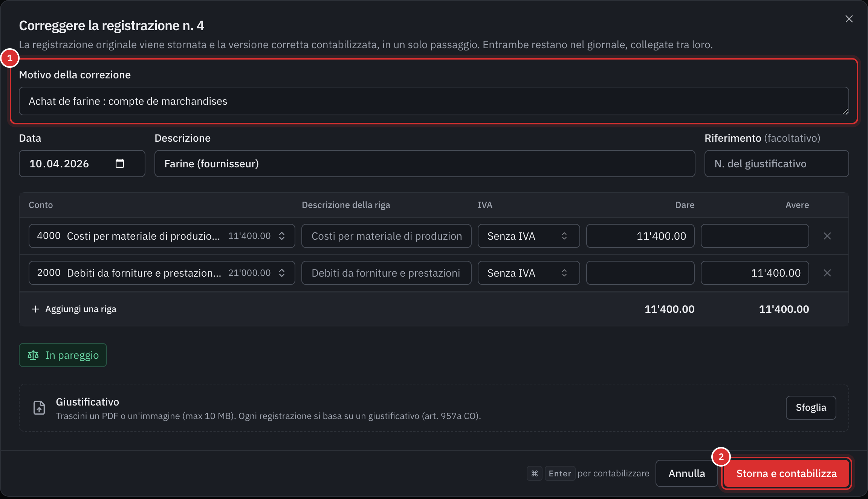Click the plus icon for Aggiungi una riga

(35, 309)
